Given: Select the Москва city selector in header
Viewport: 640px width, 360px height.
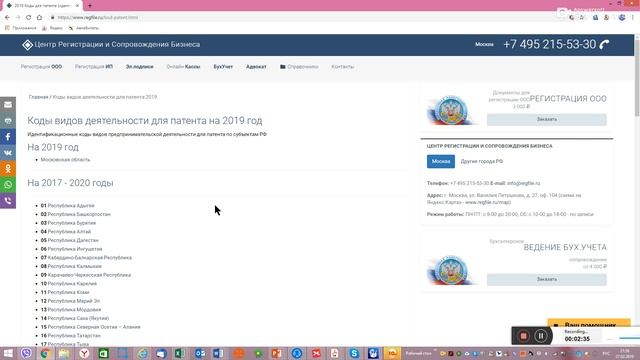Looking at the screenshot, I should point(484,44).
